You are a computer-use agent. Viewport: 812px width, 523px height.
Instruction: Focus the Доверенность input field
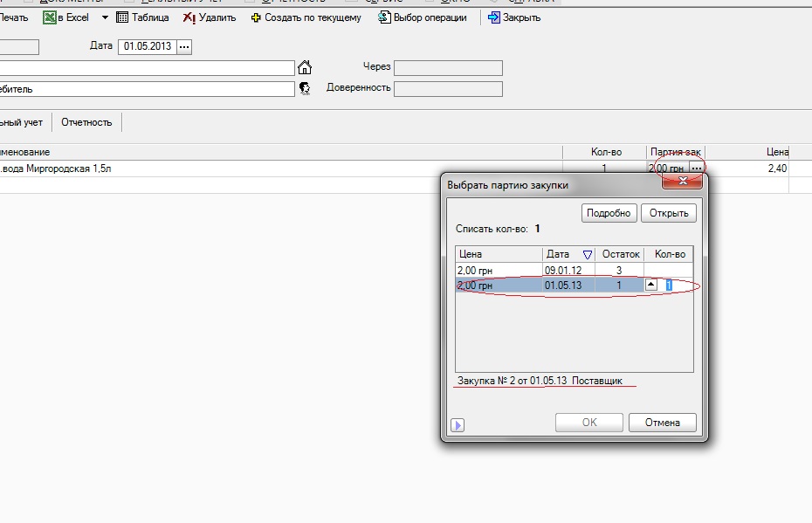(x=448, y=89)
